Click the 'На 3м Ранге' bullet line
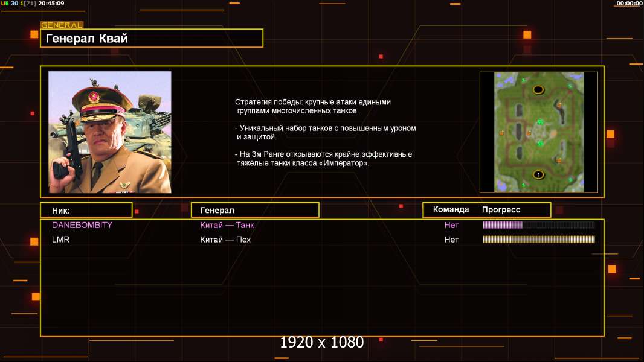The width and height of the screenshot is (644, 362). point(324,159)
